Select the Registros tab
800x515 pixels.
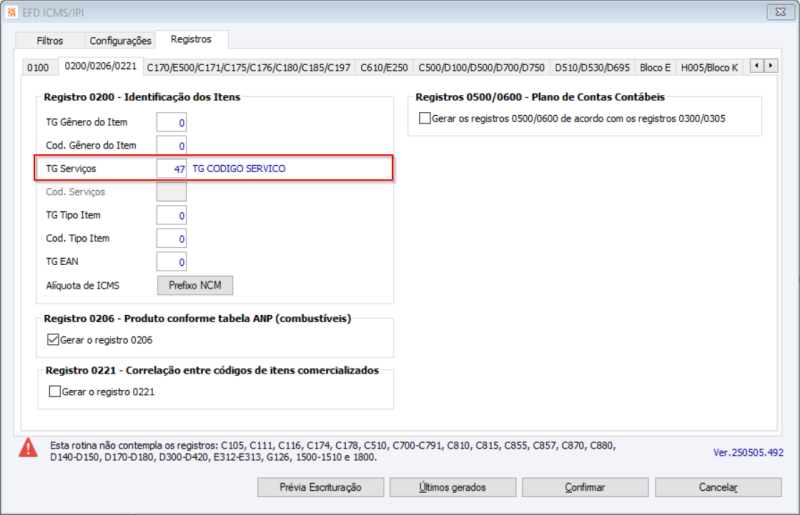pos(191,39)
